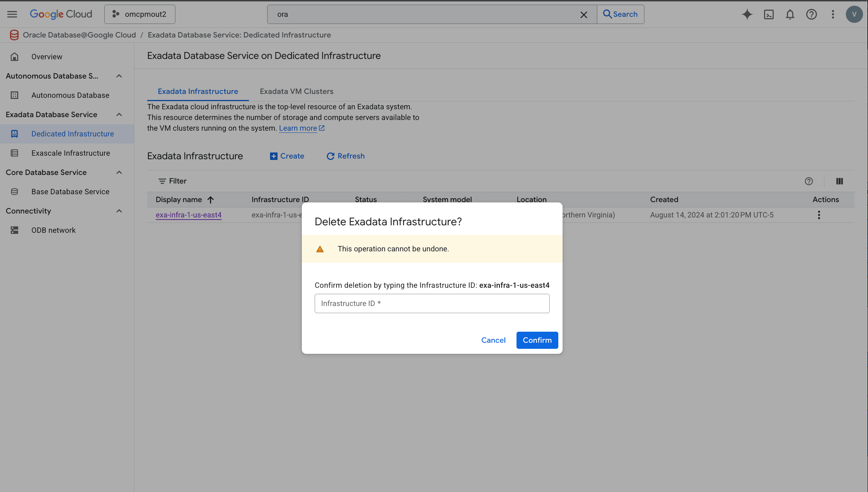The width and height of the screenshot is (868, 492).
Task: Sort by Display name column header
Action: pos(179,200)
